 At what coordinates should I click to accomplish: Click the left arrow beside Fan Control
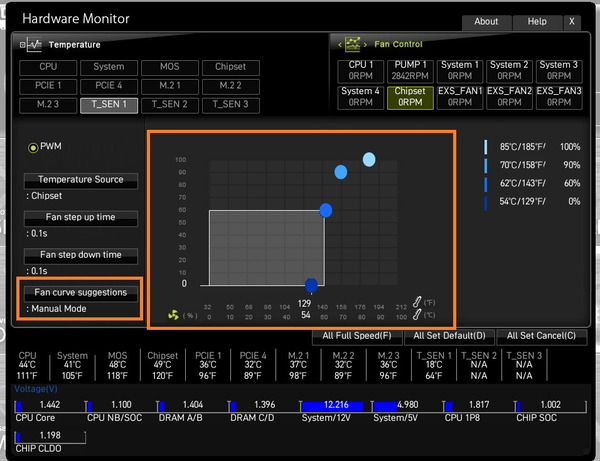340,45
